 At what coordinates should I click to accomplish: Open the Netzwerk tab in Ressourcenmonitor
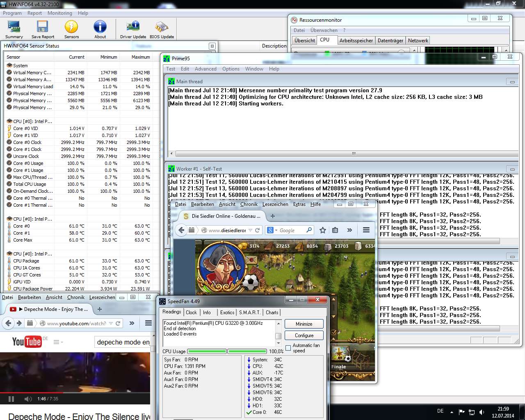tap(418, 41)
